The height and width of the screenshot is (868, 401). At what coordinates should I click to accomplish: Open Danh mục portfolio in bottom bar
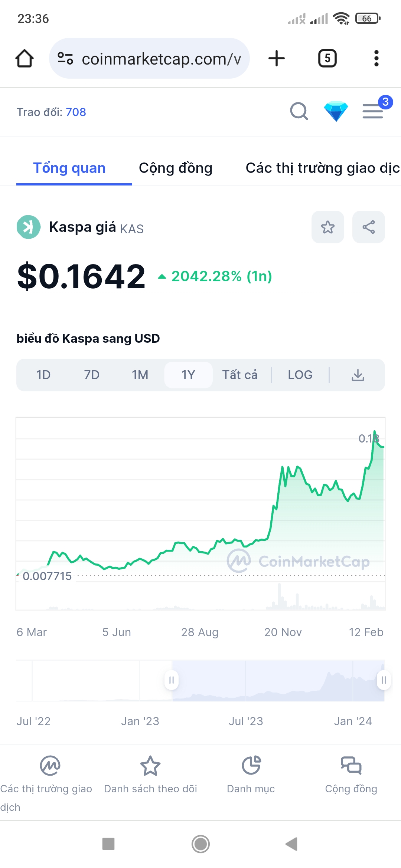click(251, 774)
